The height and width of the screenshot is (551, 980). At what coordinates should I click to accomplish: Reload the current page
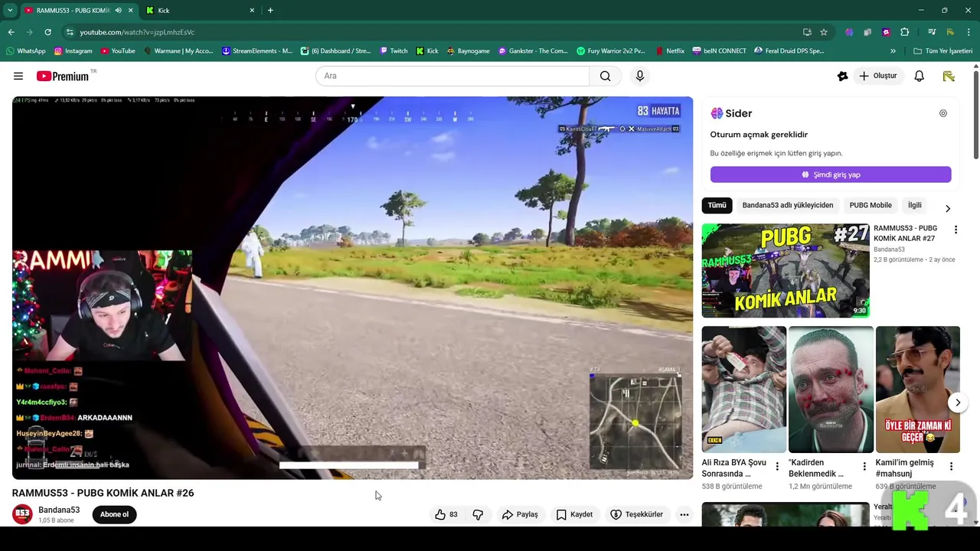47,32
